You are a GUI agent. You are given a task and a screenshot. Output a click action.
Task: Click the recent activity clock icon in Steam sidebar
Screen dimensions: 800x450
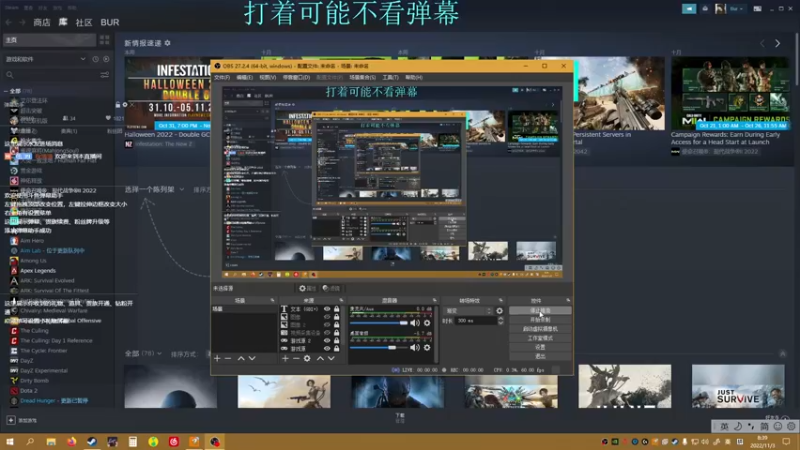point(95,59)
